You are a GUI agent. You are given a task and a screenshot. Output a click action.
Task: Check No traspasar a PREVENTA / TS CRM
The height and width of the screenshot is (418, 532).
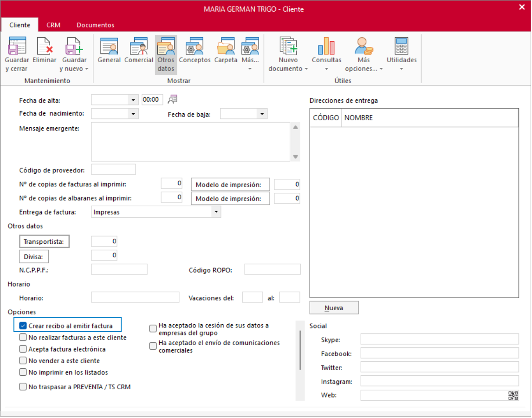[x=23, y=387]
